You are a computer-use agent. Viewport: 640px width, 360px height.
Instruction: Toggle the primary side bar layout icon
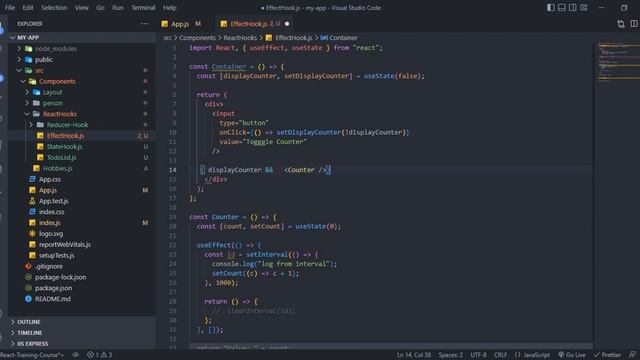[x=551, y=7]
